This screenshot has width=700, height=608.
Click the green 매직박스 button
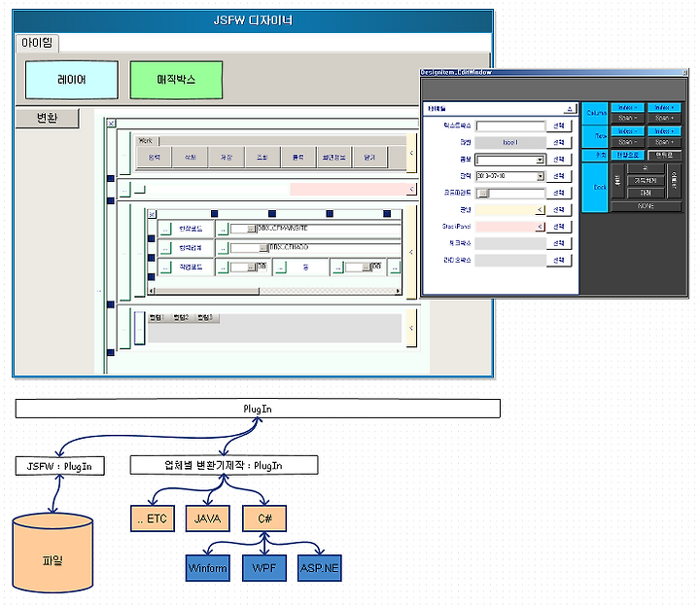click(176, 80)
